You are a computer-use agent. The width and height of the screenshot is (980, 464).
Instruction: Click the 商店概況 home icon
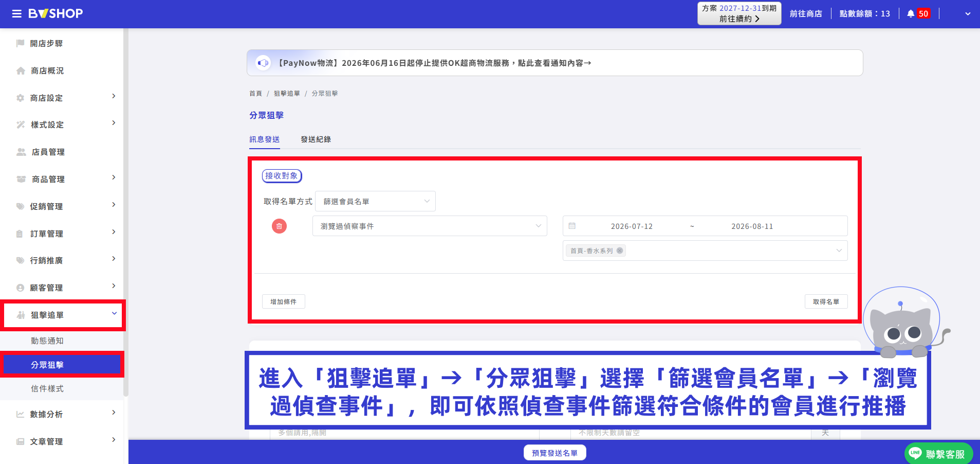click(21, 70)
